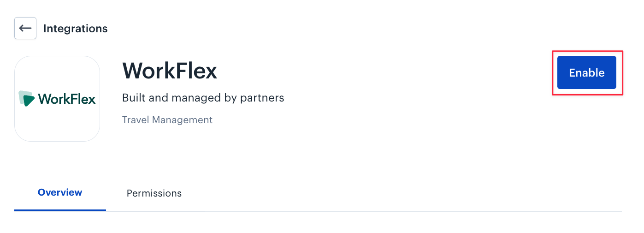Switch to the Permissions tab
This screenshot has height=233, width=644.
click(154, 193)
